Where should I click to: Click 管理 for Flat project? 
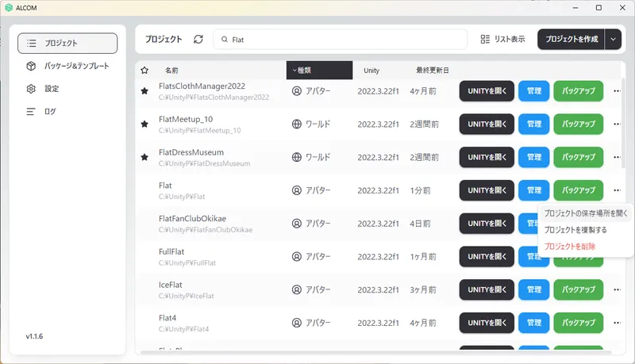click(x=533, y=190)
